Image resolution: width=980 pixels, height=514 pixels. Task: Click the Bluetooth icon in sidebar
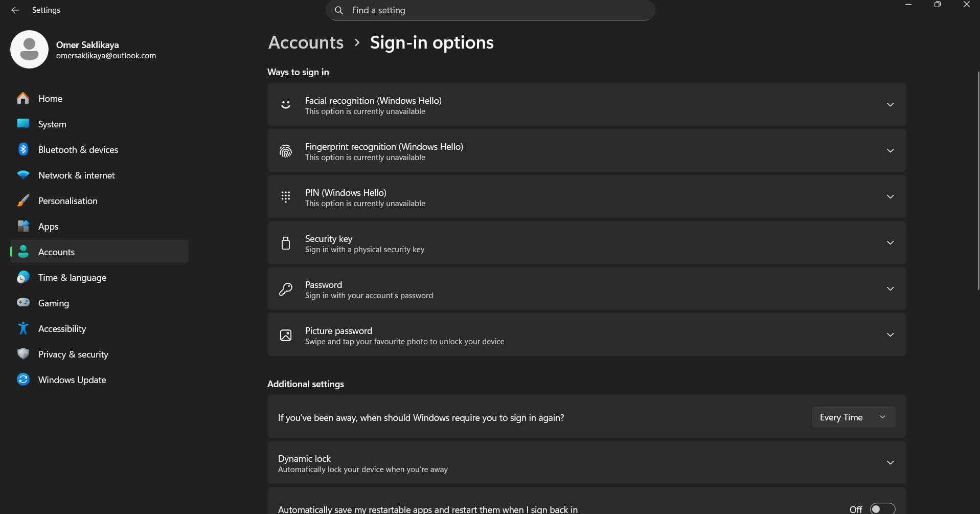[23, 149]
